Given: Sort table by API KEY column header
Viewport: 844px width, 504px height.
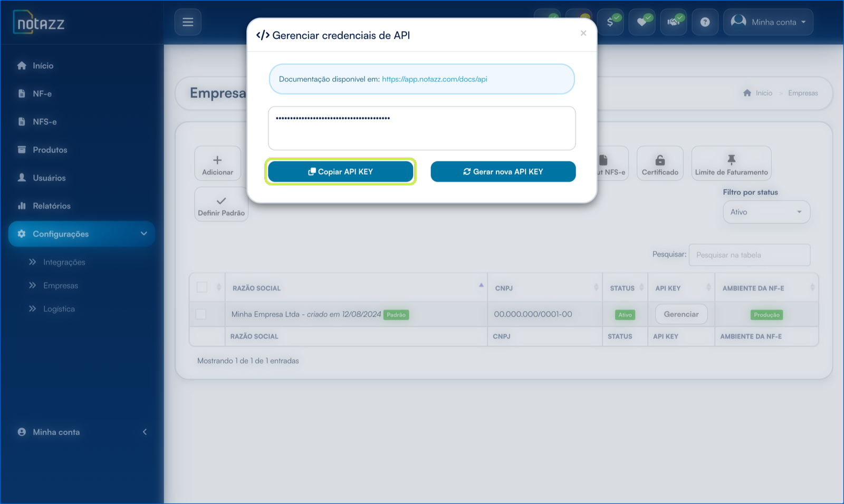Looking at the screenshot, I should tap(681, 288).
